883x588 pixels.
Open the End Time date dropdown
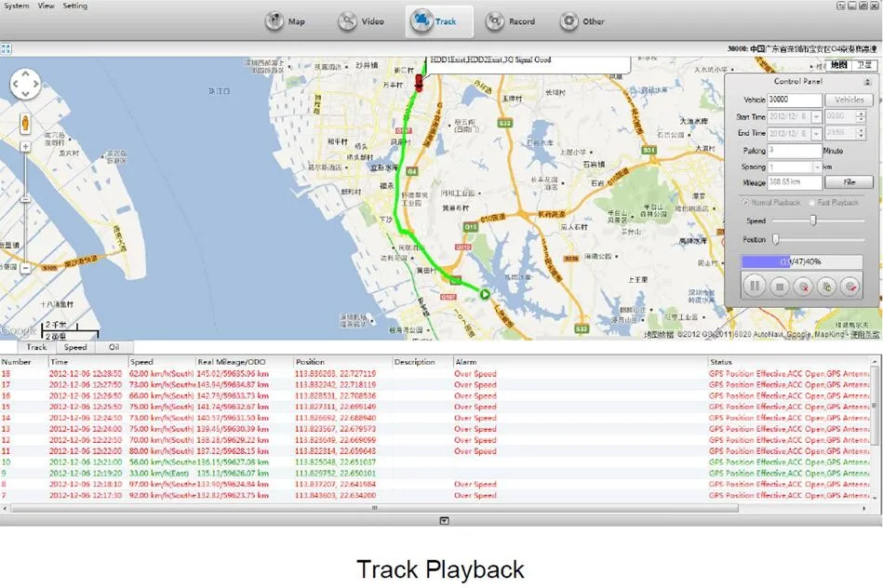click(x=816, y=134)
